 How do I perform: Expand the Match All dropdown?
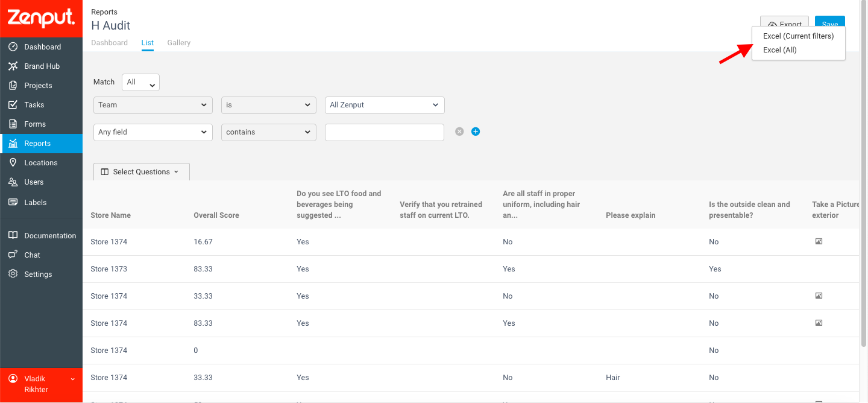click(140, 83)
